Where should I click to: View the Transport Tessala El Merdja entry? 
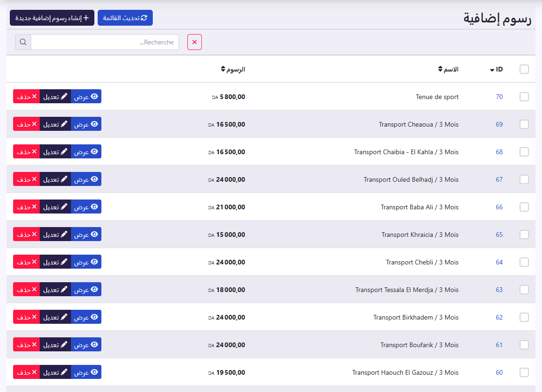tap(86, 289)
